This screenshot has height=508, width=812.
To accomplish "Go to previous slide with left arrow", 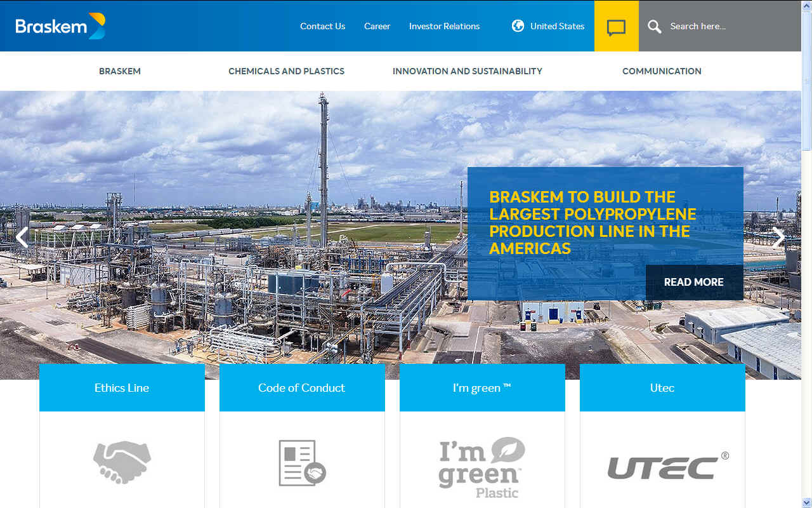I will coord(22,237).
